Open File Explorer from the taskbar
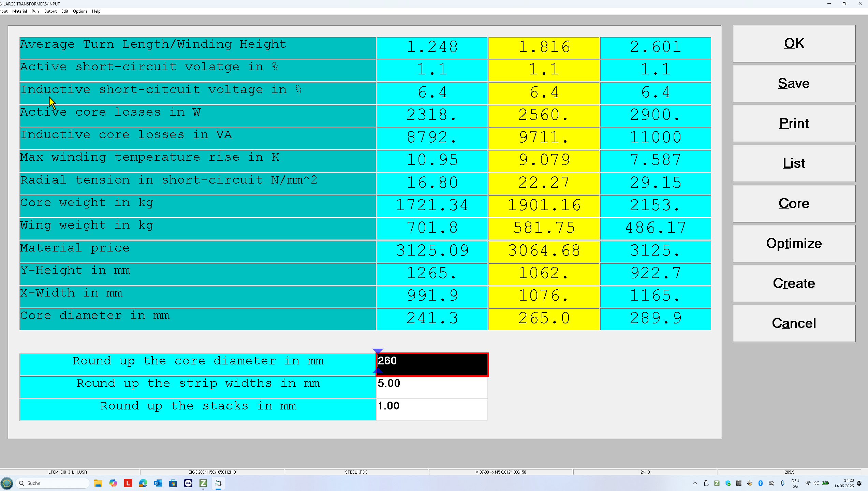 tap(98, 483)
